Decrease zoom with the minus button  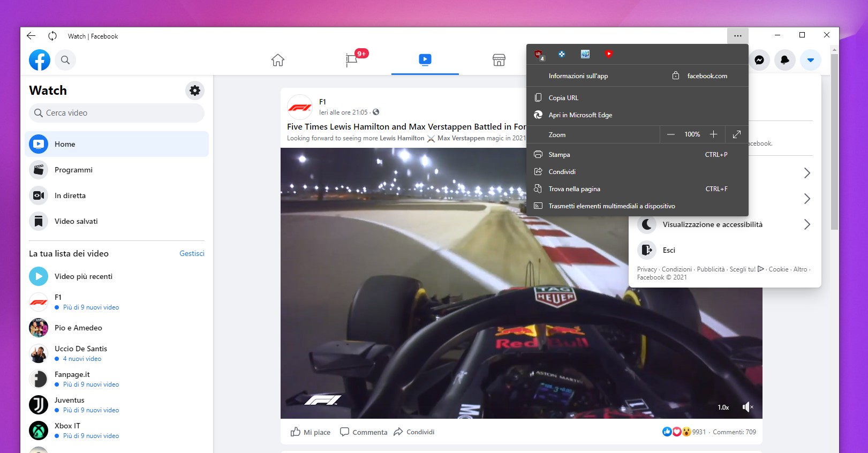pyautogui.click(x=671, y=134)
